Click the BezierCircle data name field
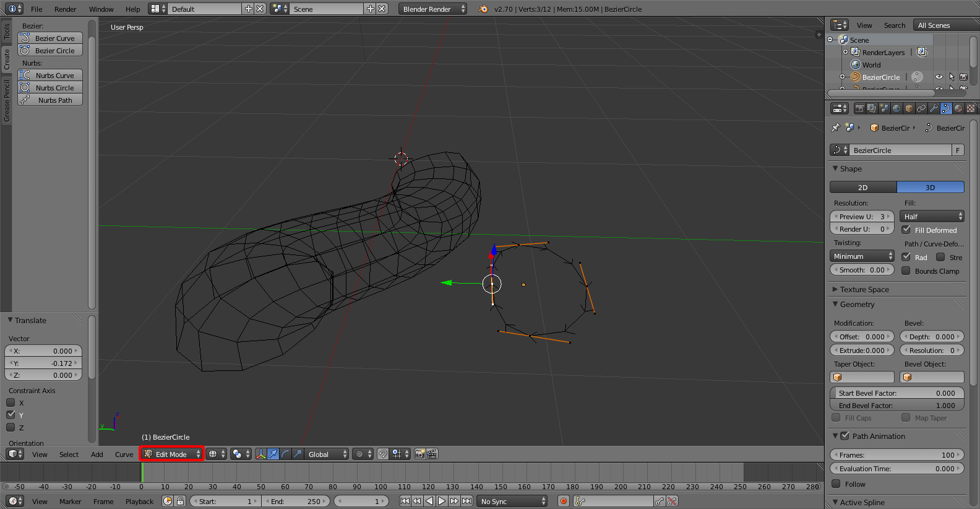 pyautogui.click(x=900, y=150)
